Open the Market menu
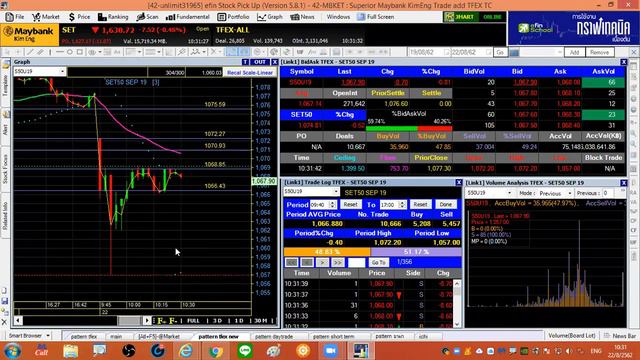The width and height of the screenshot is (640, 360). point(46,17)
